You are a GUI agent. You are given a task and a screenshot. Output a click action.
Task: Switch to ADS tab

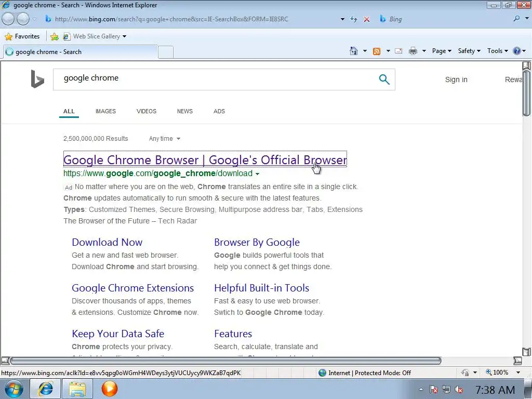[219, 111]
